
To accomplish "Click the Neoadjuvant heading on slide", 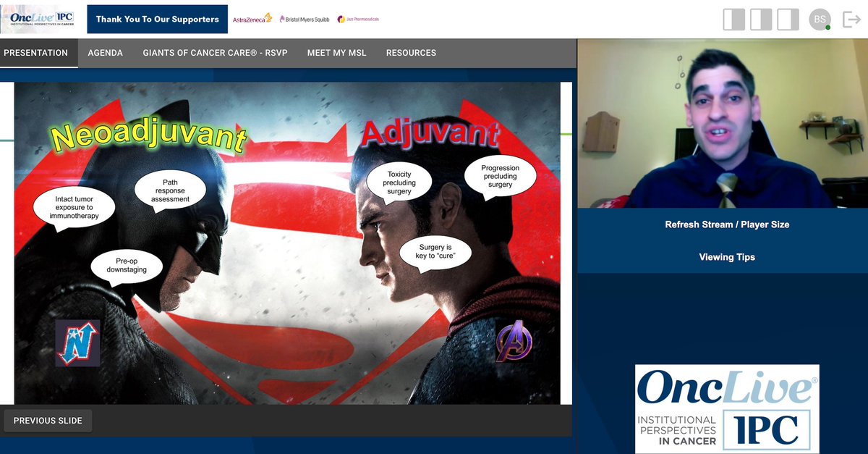I will click(x=150, y=137).
